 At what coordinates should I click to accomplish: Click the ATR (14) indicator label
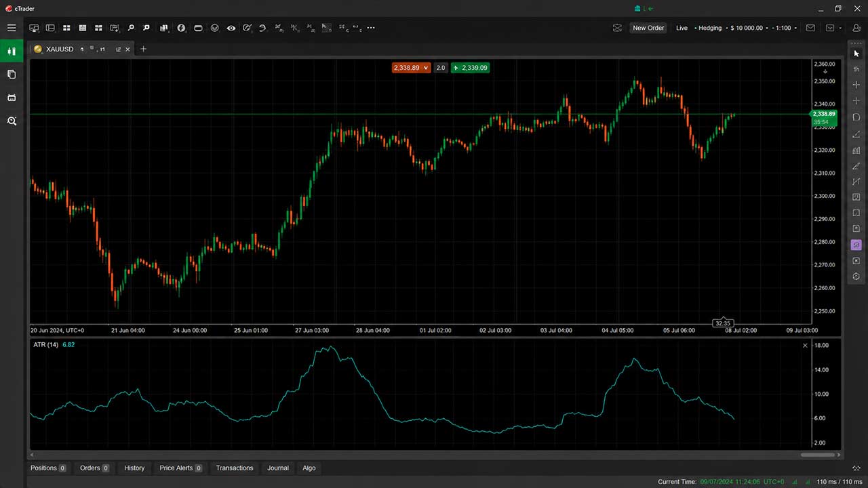point(45,345)
